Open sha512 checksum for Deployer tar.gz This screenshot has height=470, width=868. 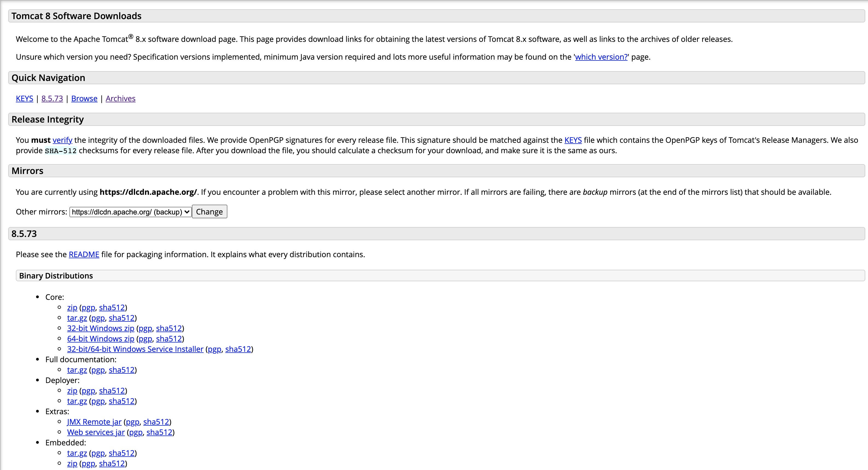point(122,401)
